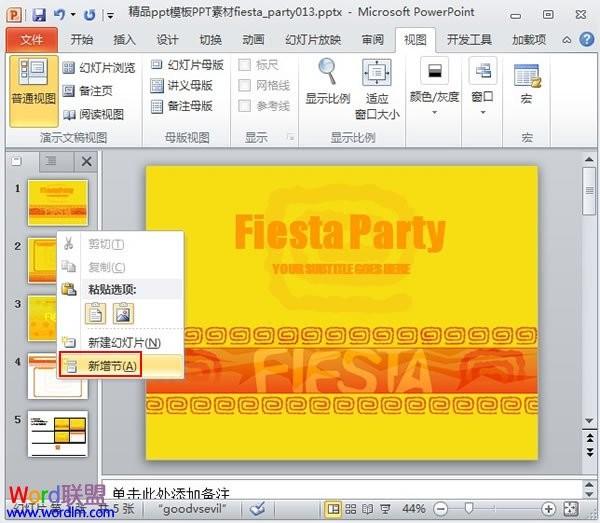
Task: Enable the 参考线 checkbox
Action: 245,106
